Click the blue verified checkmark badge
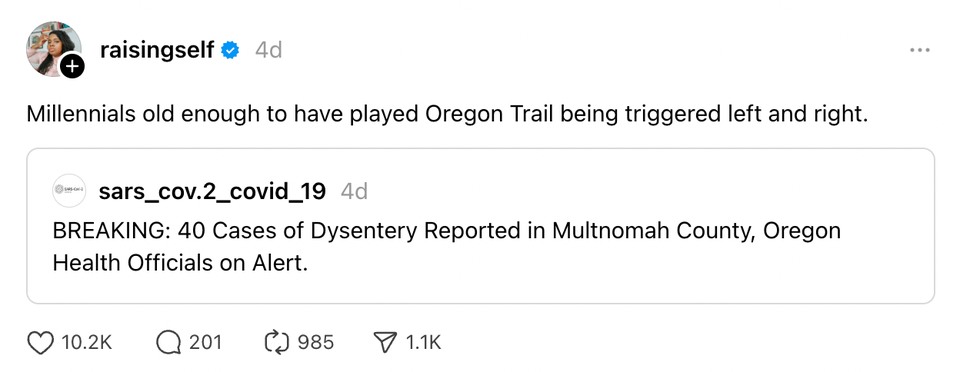960x372 pixels. click(230, 50)
